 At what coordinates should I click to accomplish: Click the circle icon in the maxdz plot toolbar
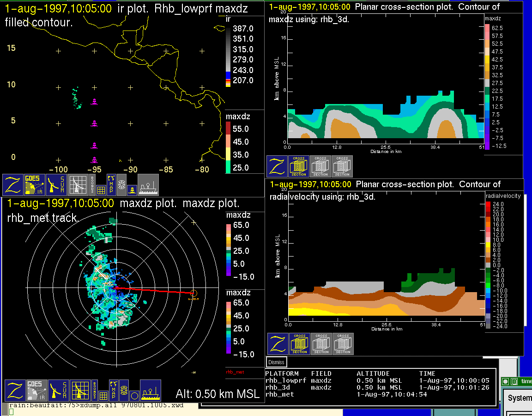tap(133, 396)
